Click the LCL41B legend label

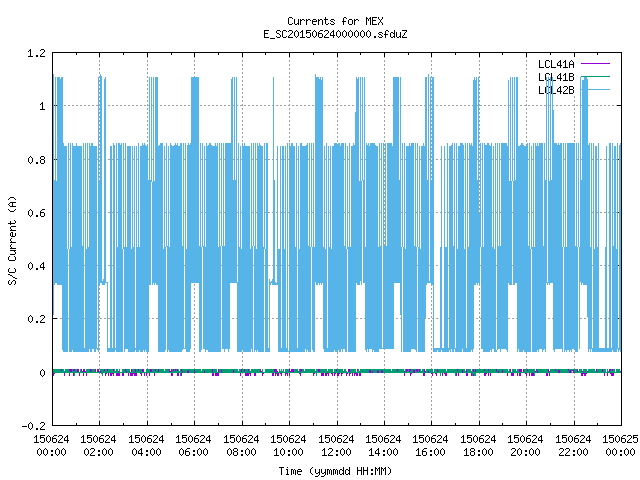click(x=556, y=77)
